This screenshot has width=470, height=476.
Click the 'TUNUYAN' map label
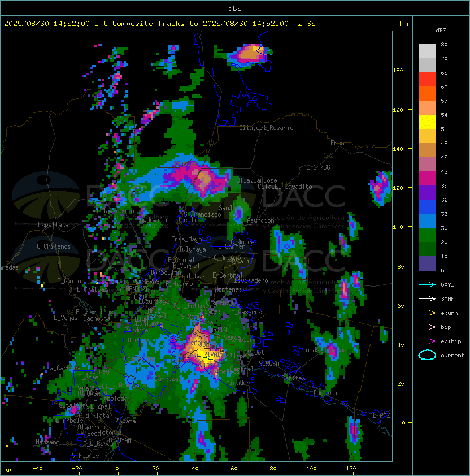point(120,440)
